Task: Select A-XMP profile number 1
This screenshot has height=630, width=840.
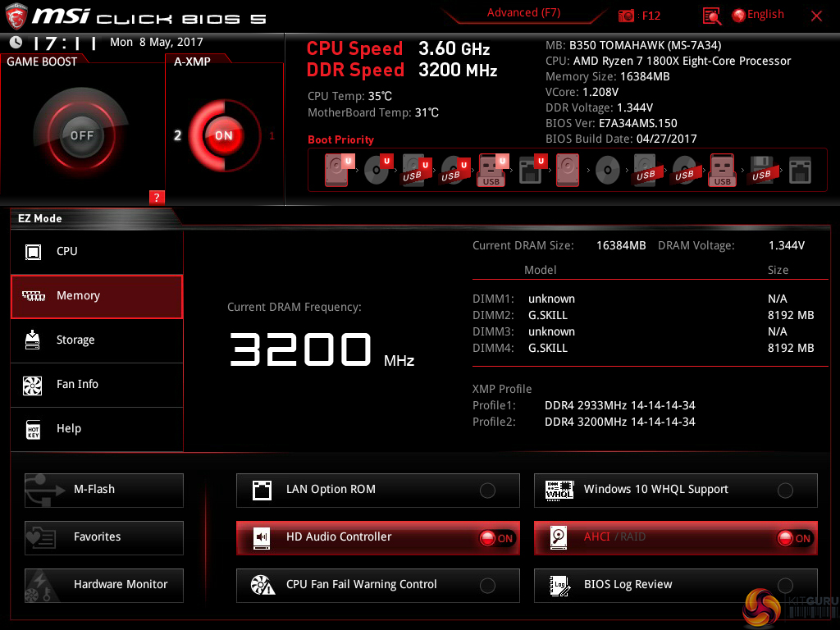Action: coord(272,135)
